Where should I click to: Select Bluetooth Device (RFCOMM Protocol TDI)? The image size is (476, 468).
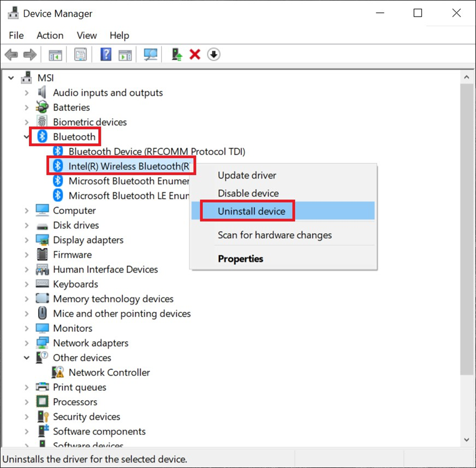[157, 151]
